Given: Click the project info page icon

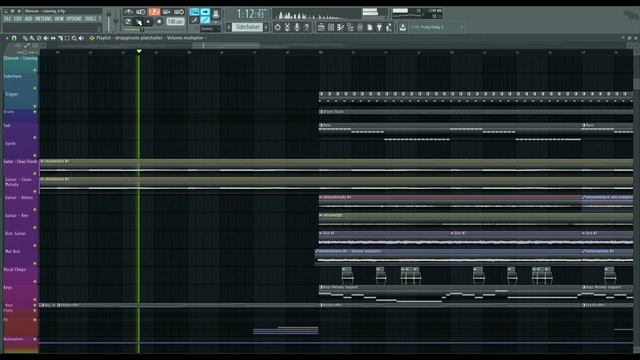Looking at the screenshot, I should (x=370, y=27).
